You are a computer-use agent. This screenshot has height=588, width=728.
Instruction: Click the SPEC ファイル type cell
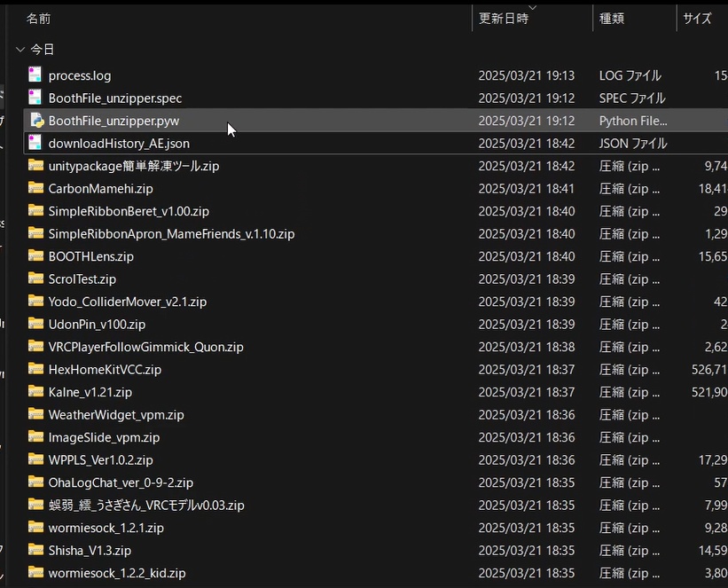click(x=632, y=98)
